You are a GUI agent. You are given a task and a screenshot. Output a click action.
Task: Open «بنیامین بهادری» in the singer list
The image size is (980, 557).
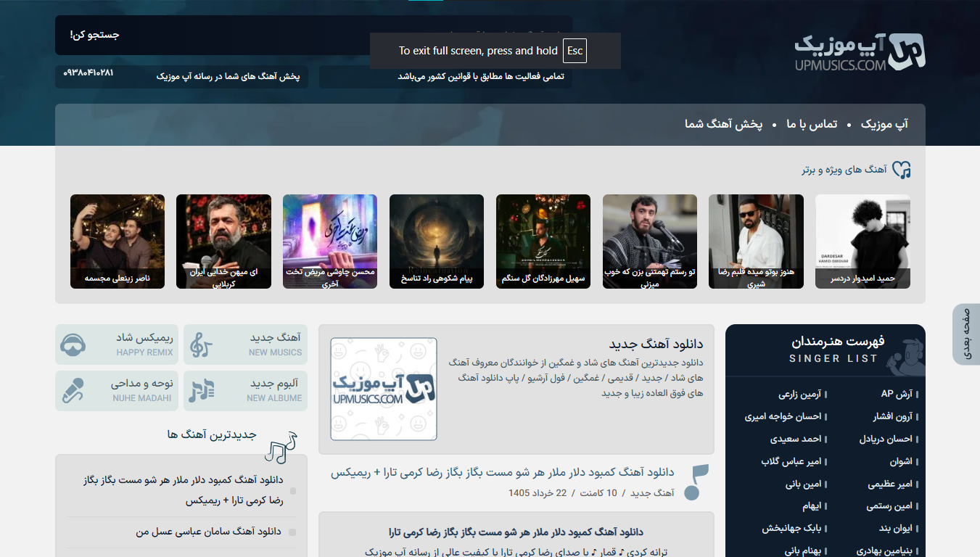click(884, 551)
